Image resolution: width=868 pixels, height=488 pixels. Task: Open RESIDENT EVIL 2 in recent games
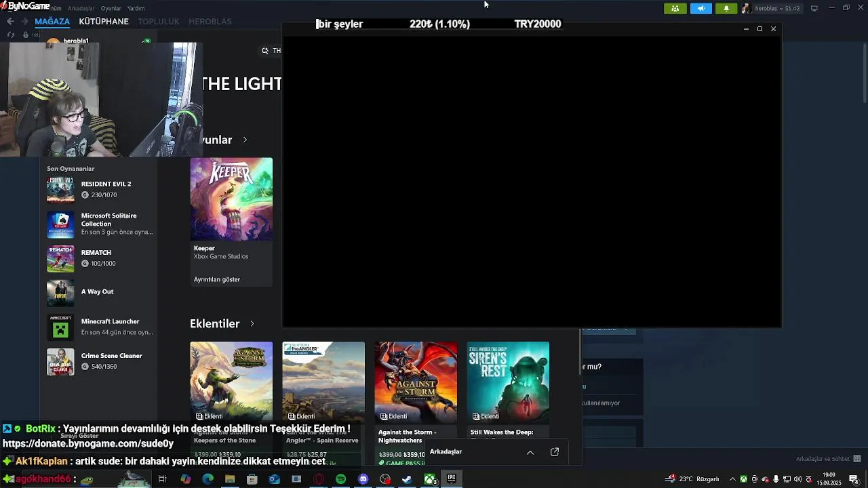[x=101, y=189]
